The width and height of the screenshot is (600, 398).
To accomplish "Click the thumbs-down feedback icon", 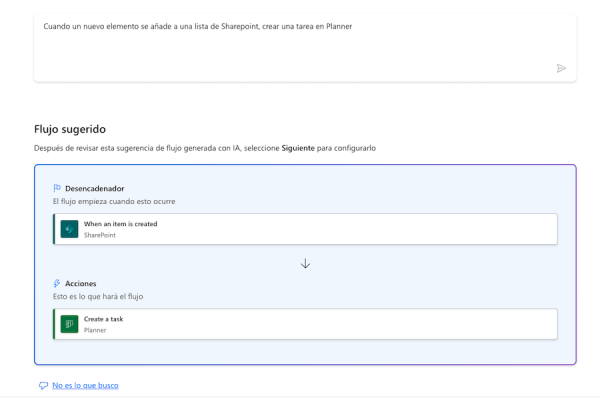I will click(43, 385).
